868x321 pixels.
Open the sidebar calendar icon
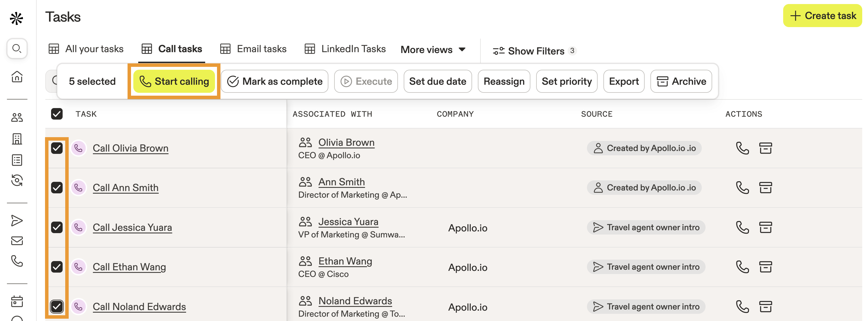click(x=17, y=301)
